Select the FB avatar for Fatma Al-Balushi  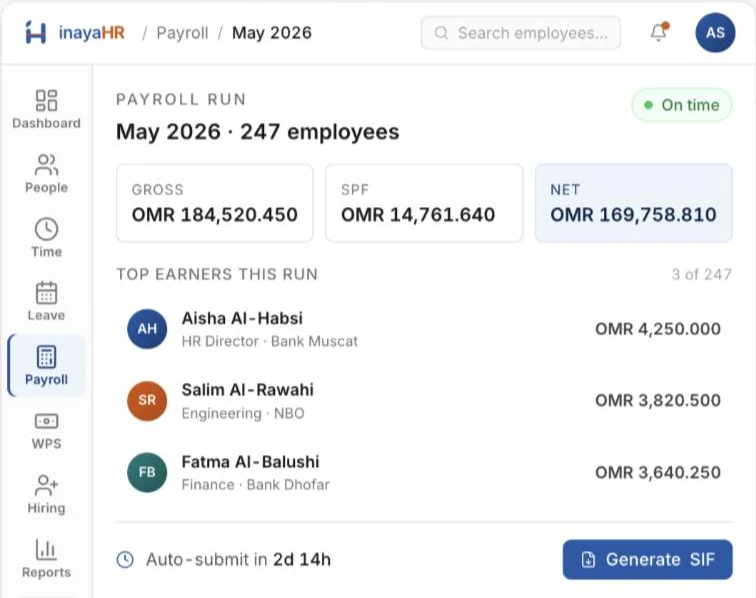(147, 472)
